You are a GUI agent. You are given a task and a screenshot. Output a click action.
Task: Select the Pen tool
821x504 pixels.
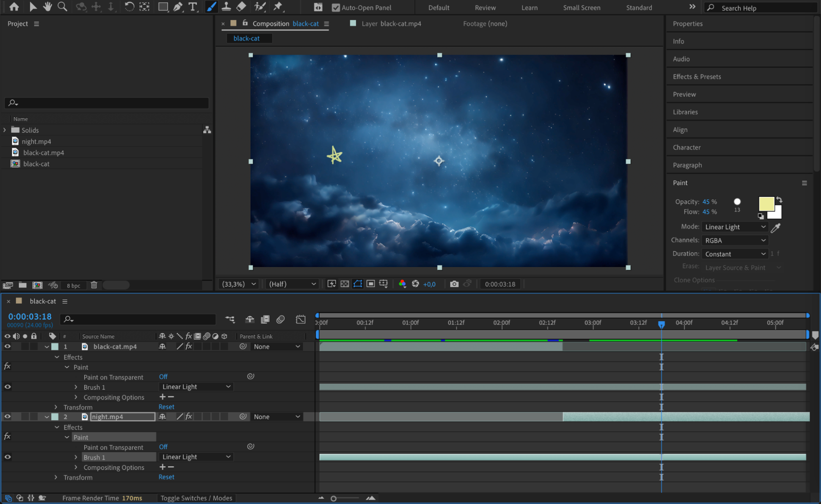pyautogui.click(x=177, y=7)
